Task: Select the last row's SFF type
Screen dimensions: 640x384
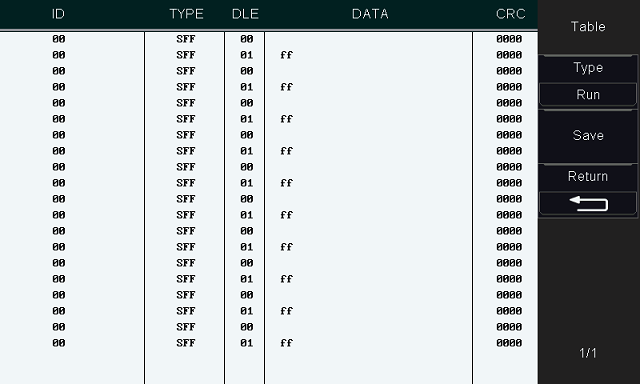Action: (186, 343)
